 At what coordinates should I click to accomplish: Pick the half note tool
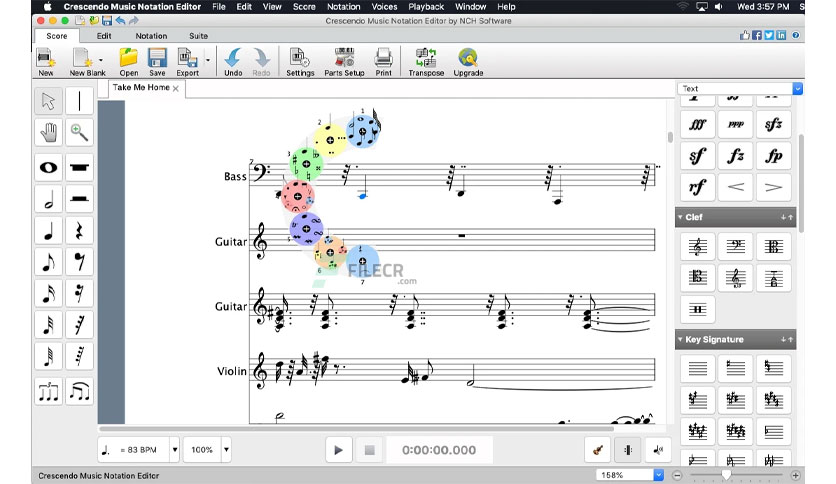pyautogui.click(x=49, y=199)
